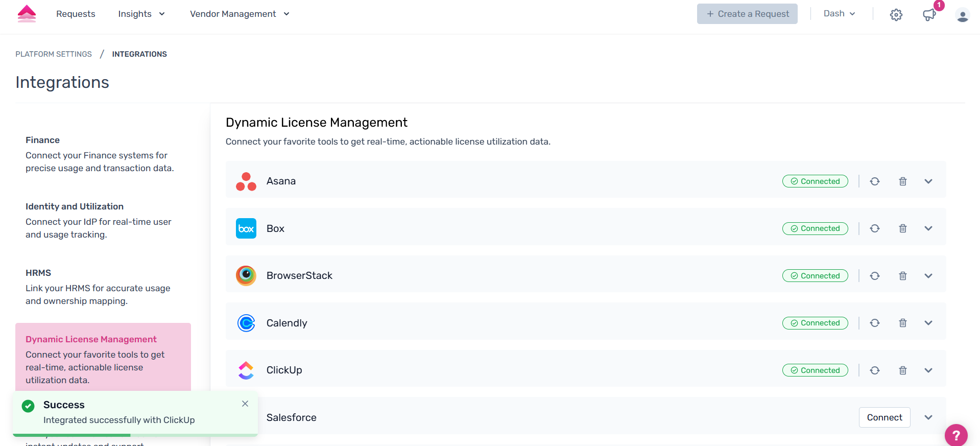Click the green success checkmark icon
Image resolution: width=980 pixels, height=446 pixels.
point(28,406)
